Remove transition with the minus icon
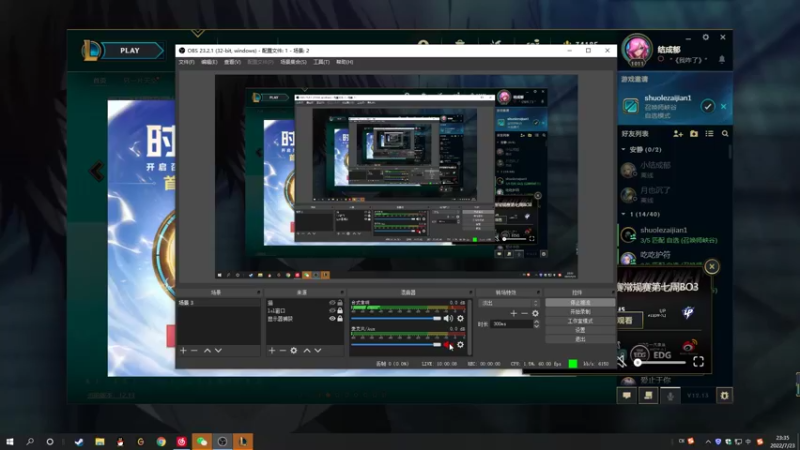 pyautogui.click(x=524, y=313)
